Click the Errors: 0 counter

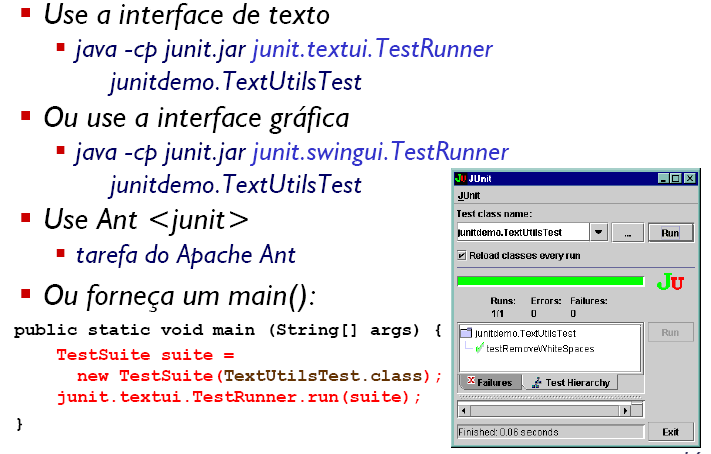[545, 307]
